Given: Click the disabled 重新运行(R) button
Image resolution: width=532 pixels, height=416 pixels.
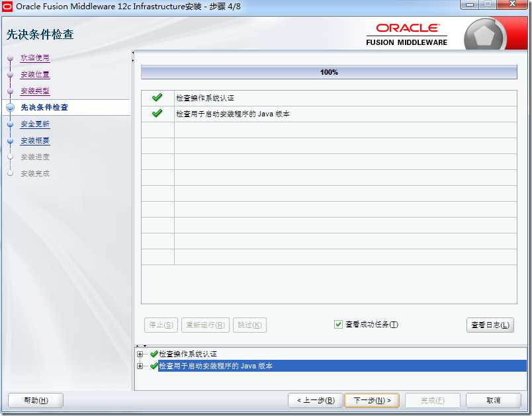Looking at the screenshot, I should [x=205, y=325].
